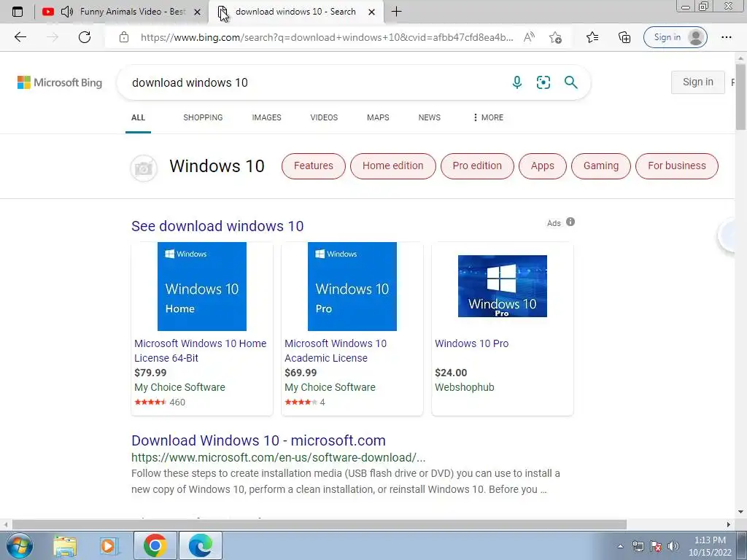Switch to the SHOPPING tab
Screen dimensions: 747x560
pyautogui.click(x=203, y=117)
